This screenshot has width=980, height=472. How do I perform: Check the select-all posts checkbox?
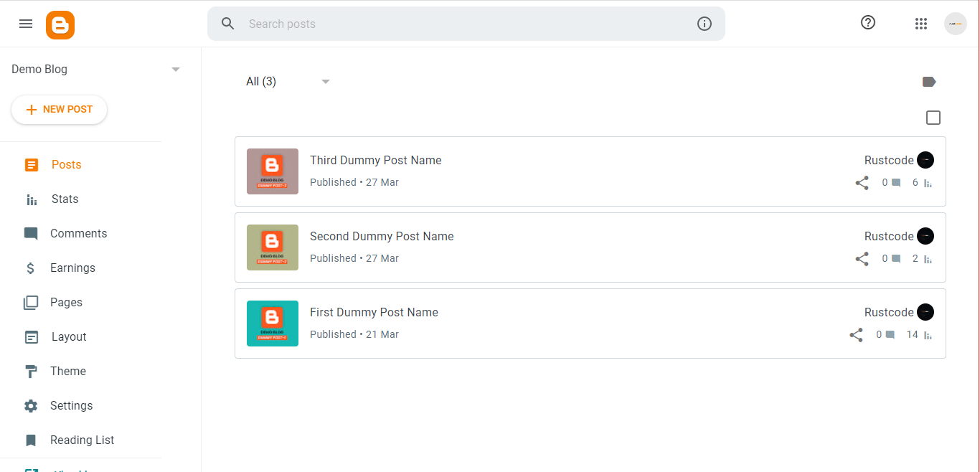933,117
